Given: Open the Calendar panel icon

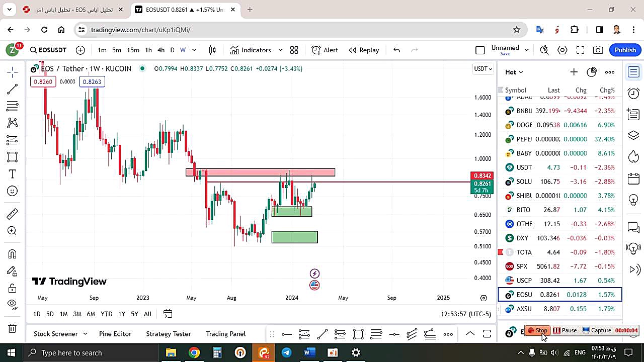Looking at the screenshot, I should (x=633, y=178).
